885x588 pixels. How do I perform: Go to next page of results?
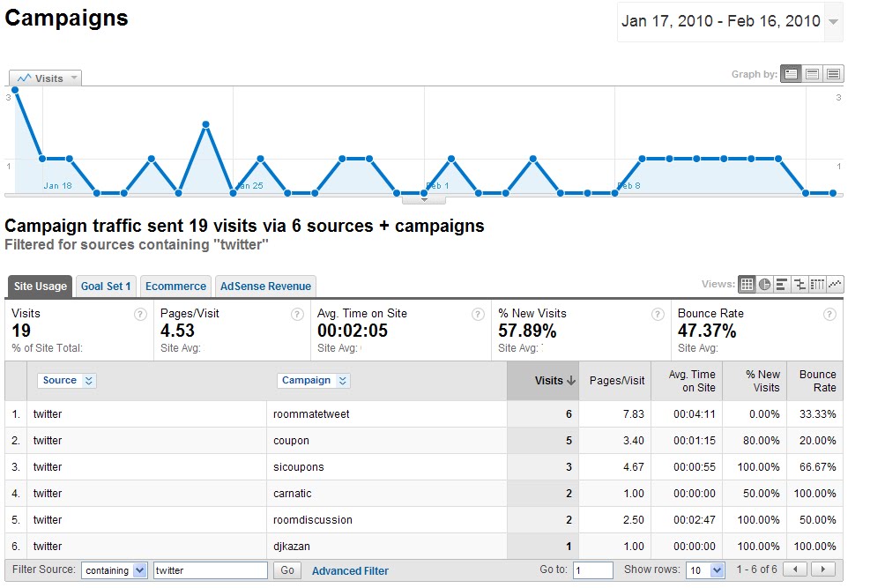tap(823, 569)
